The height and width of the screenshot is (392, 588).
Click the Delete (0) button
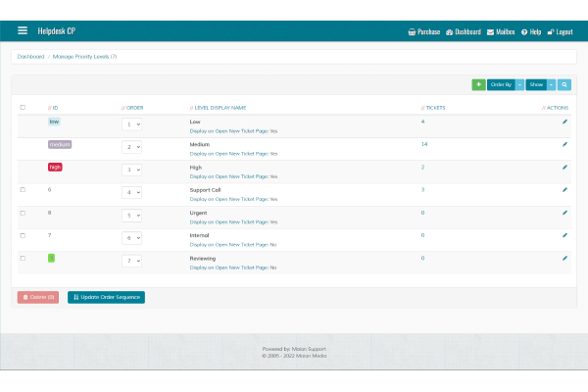point(38,297)
